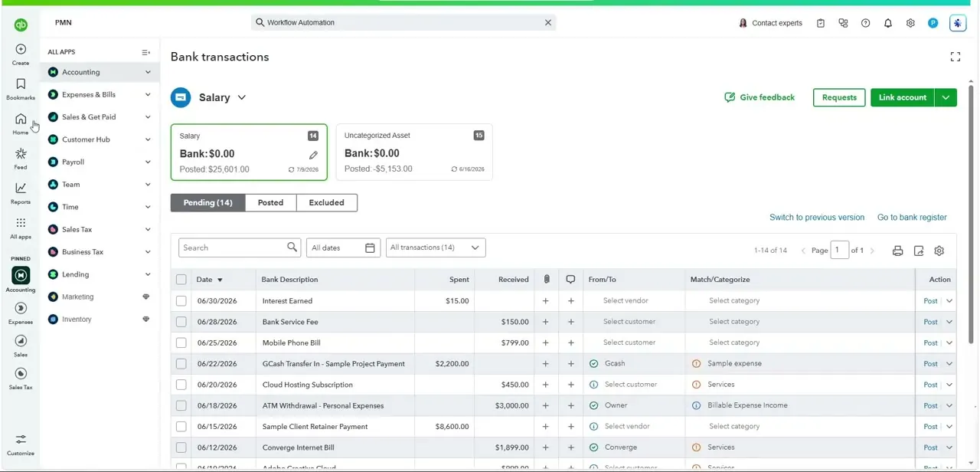The width and height of the screenshot is (980, 472).
Task: Check Converge Internet Bill checkbox
Action: [x=181, y=447]
